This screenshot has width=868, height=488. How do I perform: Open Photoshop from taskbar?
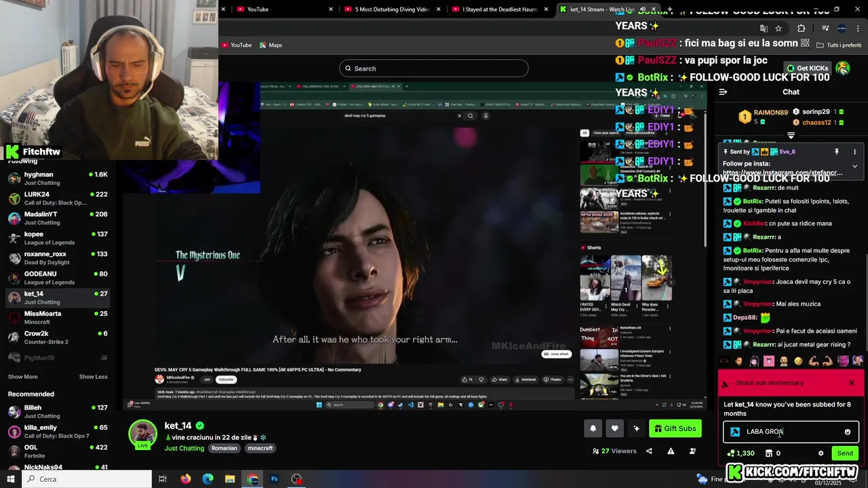coord(275,479)
